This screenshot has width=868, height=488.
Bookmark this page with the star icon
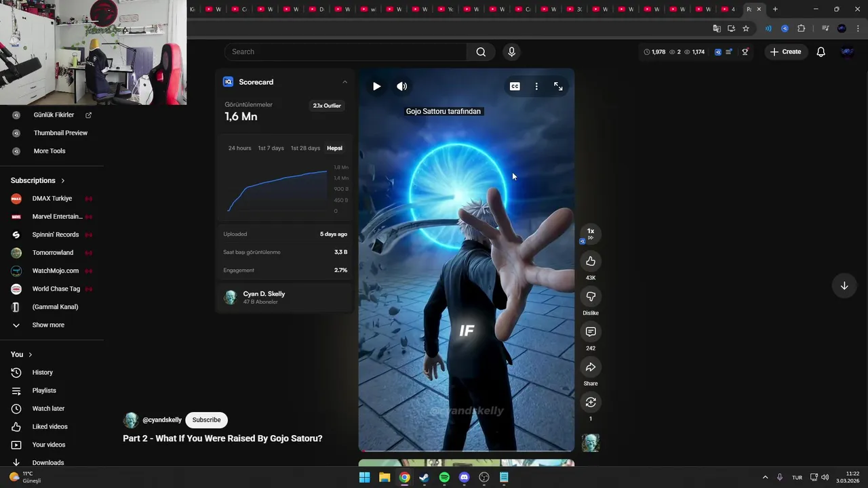click(x=746, y=28)
